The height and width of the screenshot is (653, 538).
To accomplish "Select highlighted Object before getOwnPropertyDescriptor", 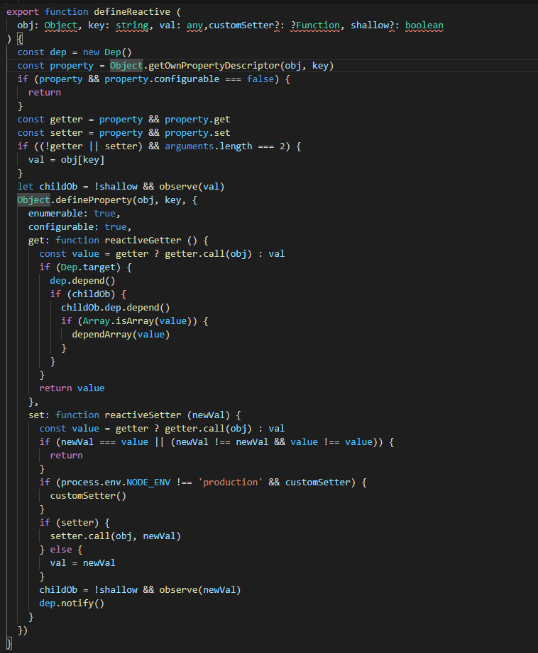I will point(126,66).
